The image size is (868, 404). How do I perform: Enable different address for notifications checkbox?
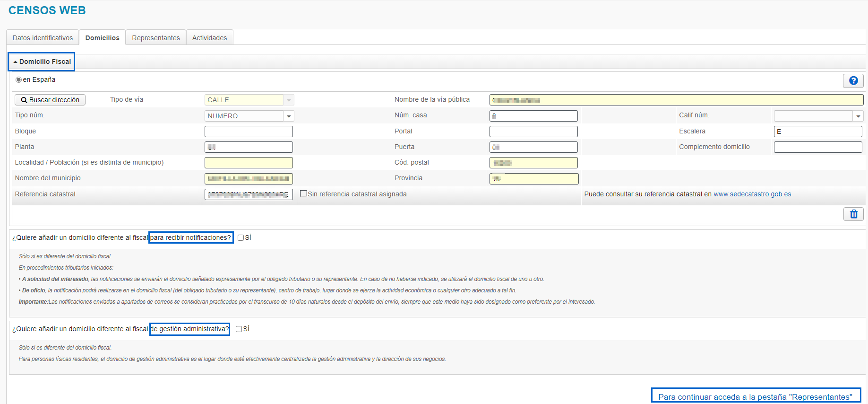click(241, 238)
